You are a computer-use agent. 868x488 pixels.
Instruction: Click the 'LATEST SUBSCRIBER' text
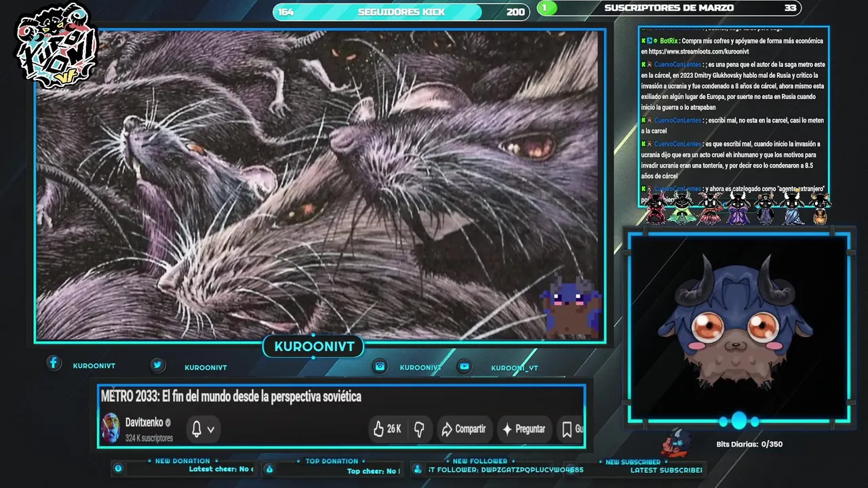[x=666, y=470]
